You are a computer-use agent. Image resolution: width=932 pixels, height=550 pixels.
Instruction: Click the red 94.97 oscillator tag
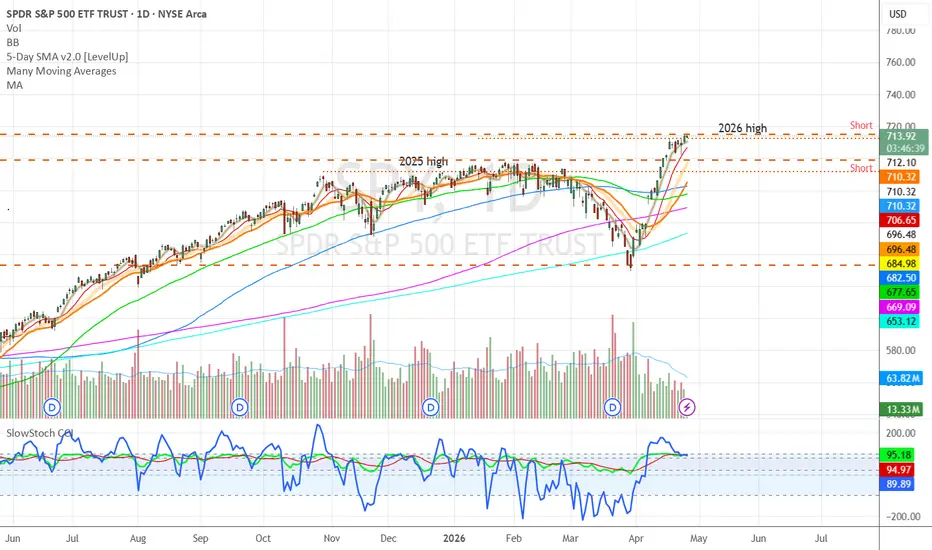898,470
